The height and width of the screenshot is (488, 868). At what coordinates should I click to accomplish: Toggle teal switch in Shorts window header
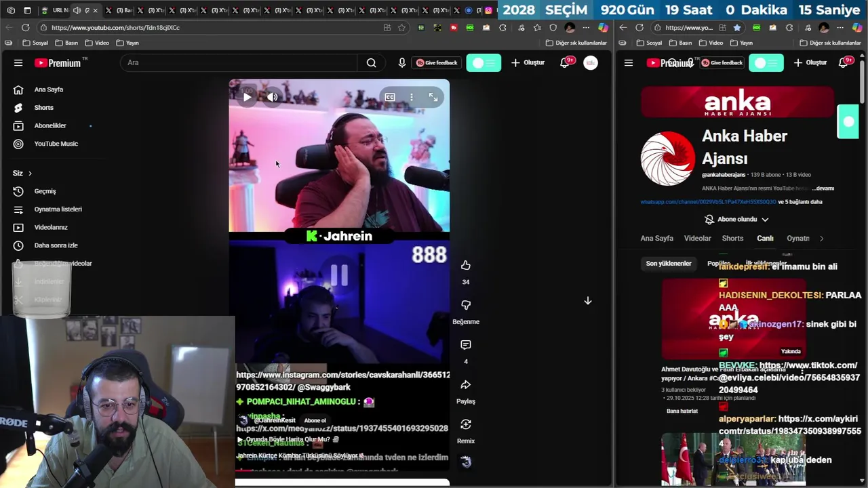484,63
